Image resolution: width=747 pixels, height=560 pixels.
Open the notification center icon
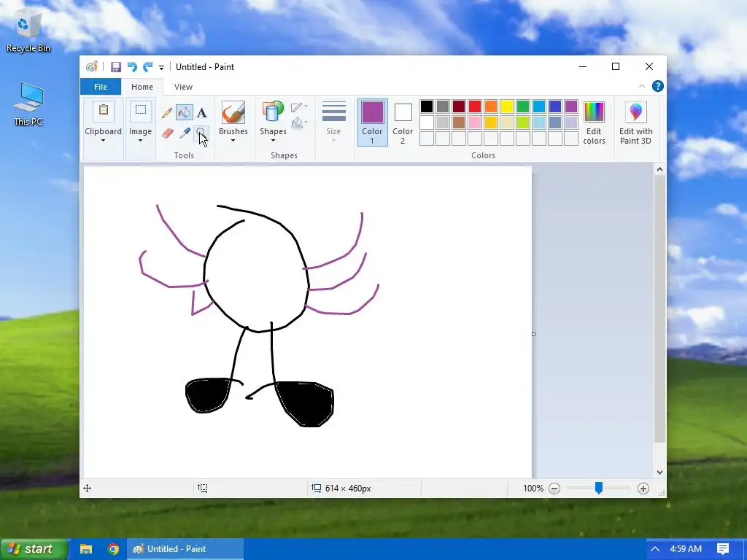coord(723,549)
